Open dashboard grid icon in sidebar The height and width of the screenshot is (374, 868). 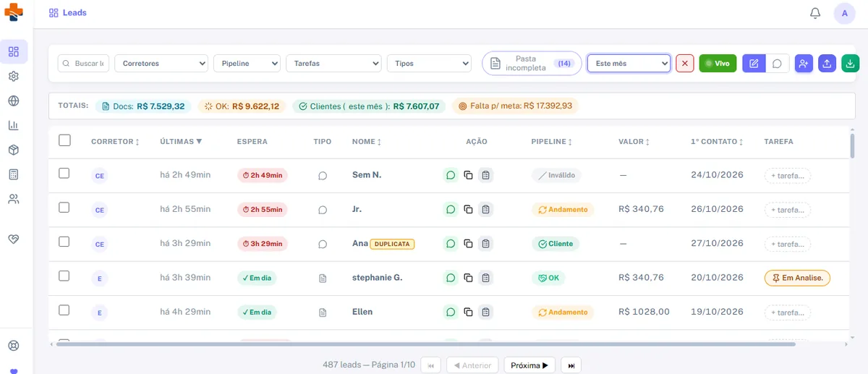coord(14,51)
